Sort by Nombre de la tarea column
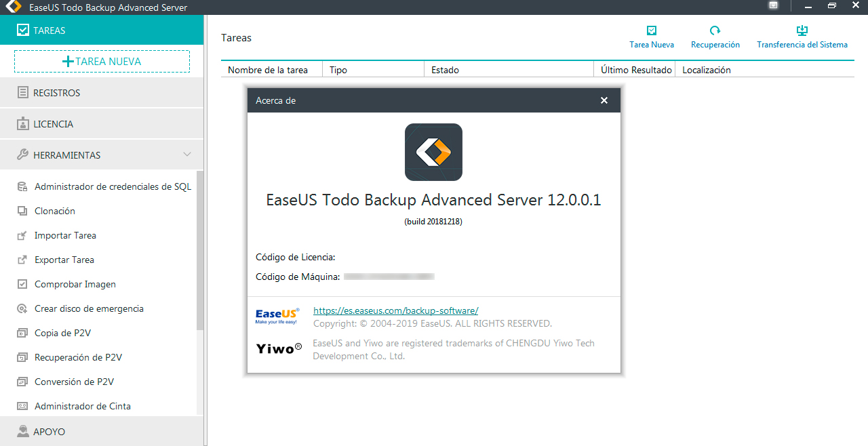 click(271, 70)
